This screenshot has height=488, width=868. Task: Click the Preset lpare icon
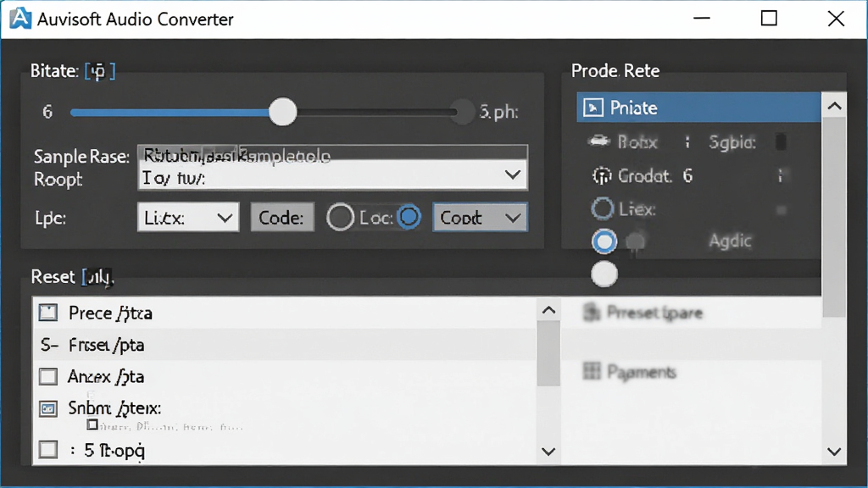(592, 313)
